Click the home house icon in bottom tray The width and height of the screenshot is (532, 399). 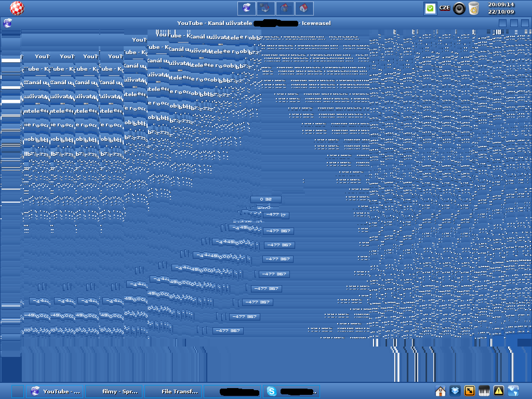pos(440,391)
